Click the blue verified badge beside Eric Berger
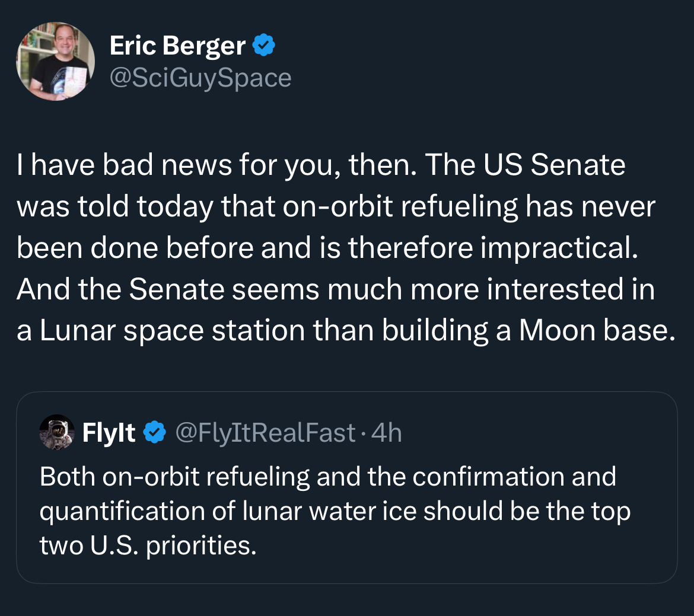The image size is (694, 616). tap(264, 46)
